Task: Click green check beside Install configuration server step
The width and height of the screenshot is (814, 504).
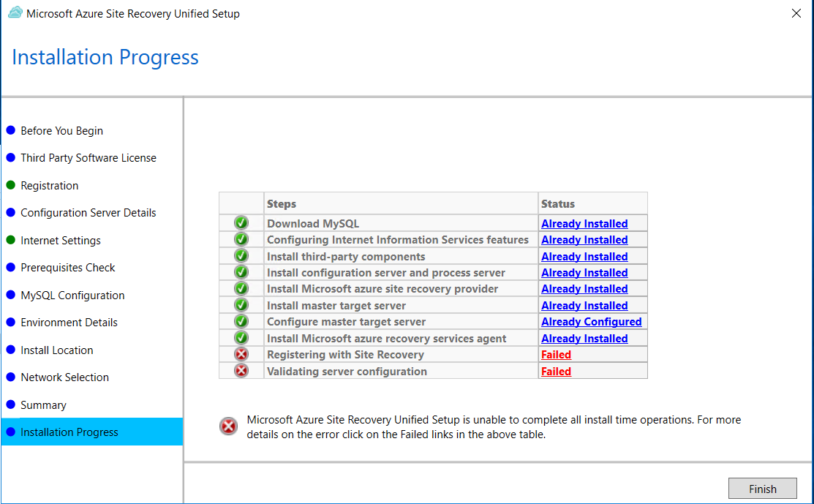Action: (x=241, y=272)
